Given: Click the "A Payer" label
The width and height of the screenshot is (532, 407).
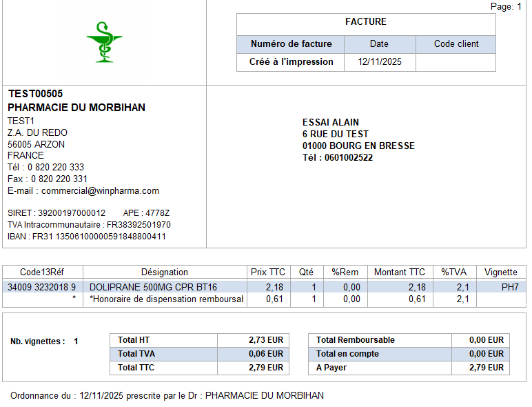Looking at the screenshot, I should (331, 368).
